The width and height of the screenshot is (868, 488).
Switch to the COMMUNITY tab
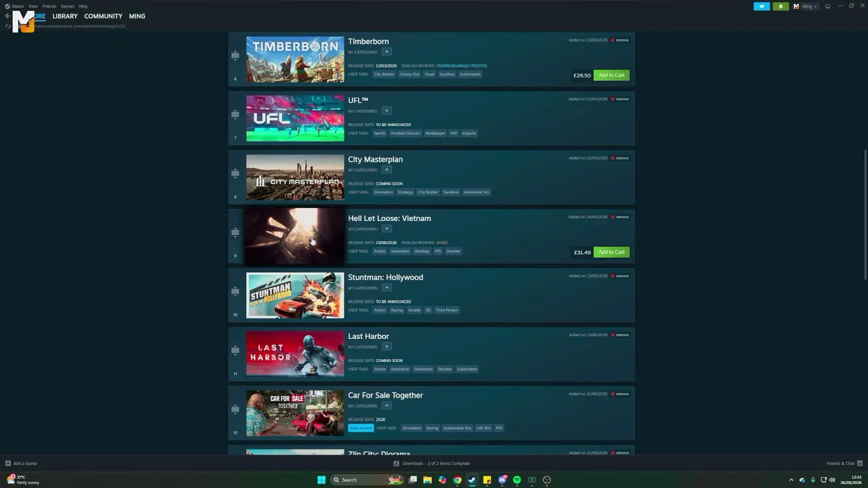pos(103,16)
